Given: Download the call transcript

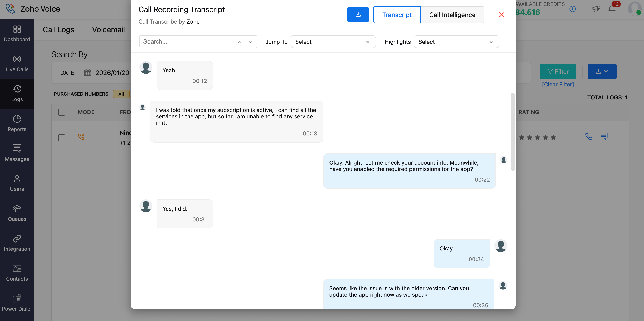Looking at the screenshot, I should point(358,15).
